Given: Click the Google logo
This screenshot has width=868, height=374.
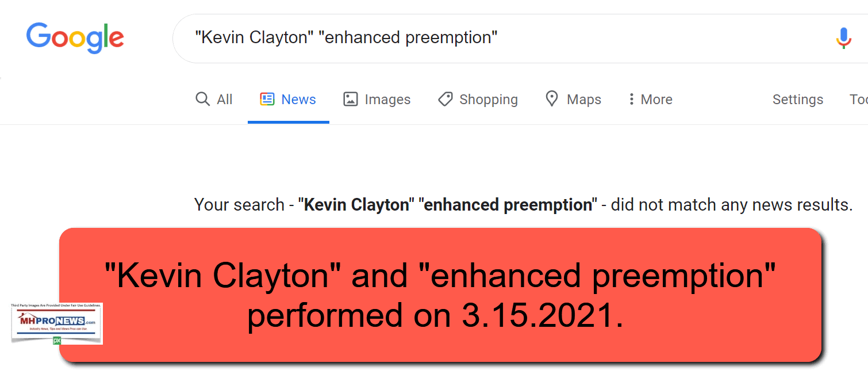Looking at the screenshot, I should 75,38.
